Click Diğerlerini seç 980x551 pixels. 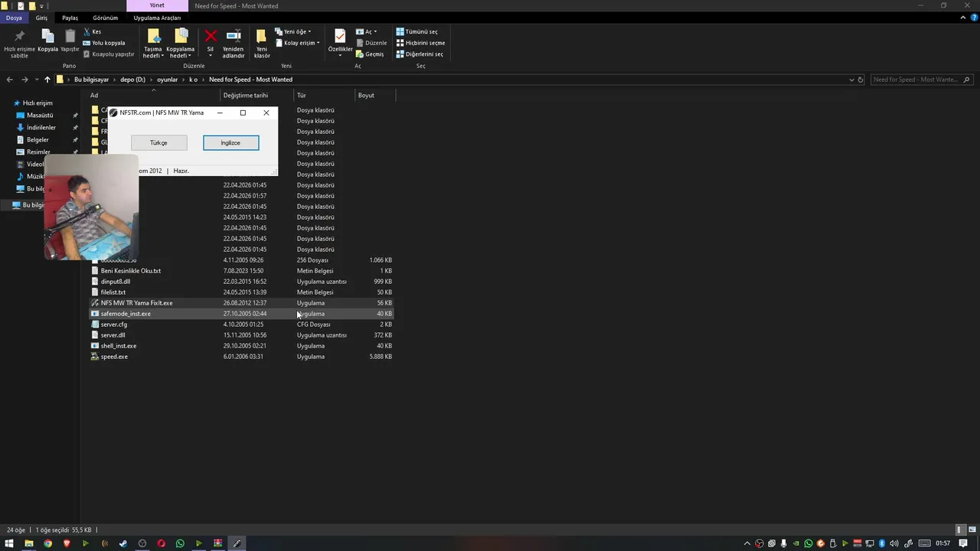point(420,54)
